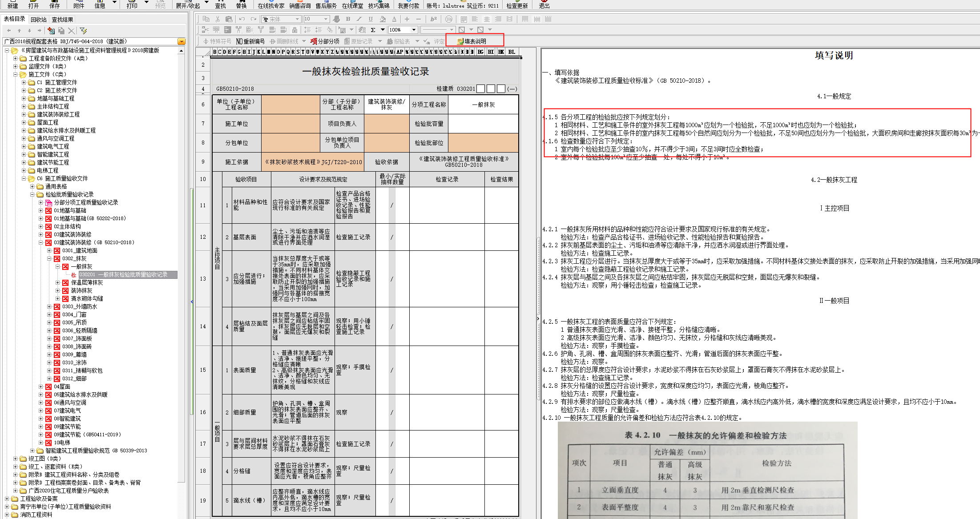Click align center icon
Viewport: 980px width, 519px height.
487,19
